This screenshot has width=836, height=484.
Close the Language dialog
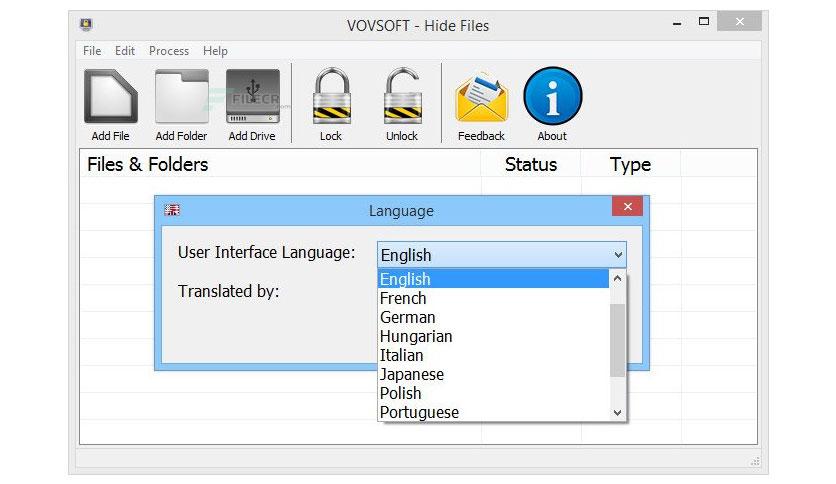[x=628, y=206]
